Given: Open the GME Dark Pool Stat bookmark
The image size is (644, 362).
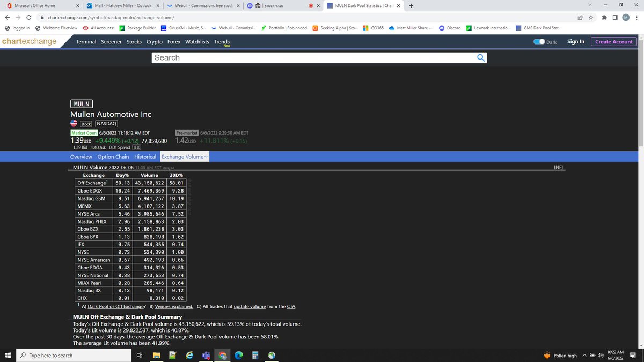Looking at the screenshot, I should [538, 28].
